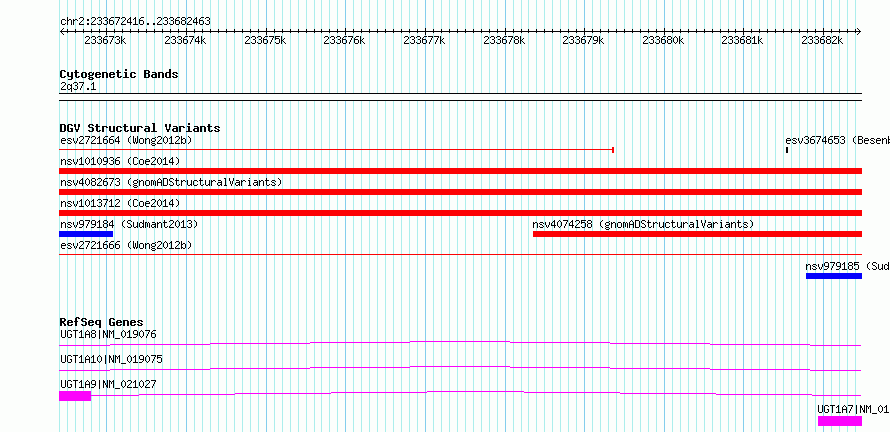This screenshot has width=890, height=432.
Task: Open nsv4082673 (gnomADStructuralVariants) label
Action: [x=171, y=182]
